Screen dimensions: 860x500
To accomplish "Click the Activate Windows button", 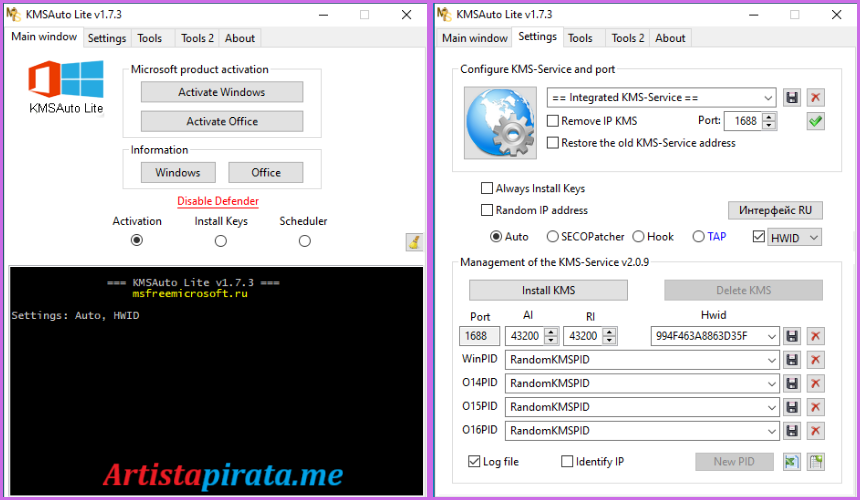I will (x=222, y=92).
